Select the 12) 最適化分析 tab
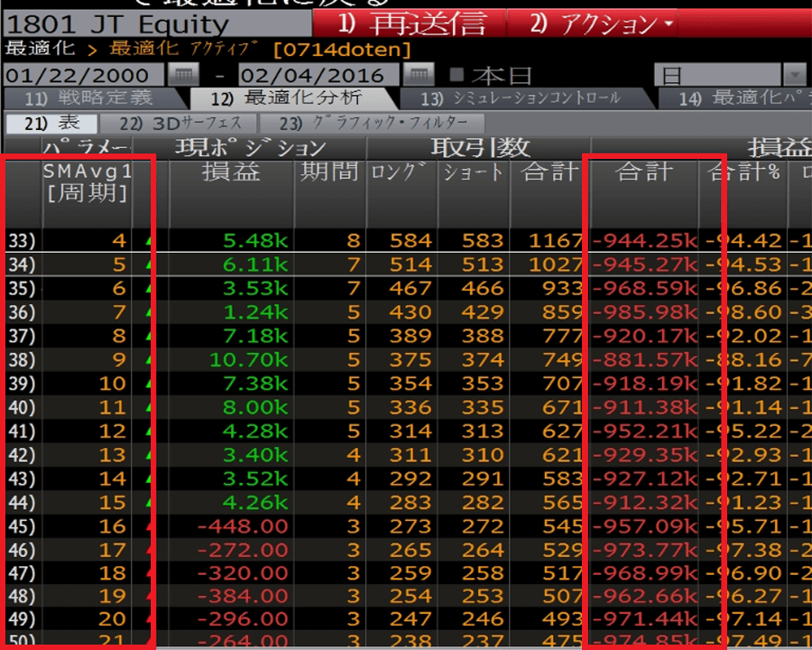This screenshot has width=812, height=650. [291, 97]
